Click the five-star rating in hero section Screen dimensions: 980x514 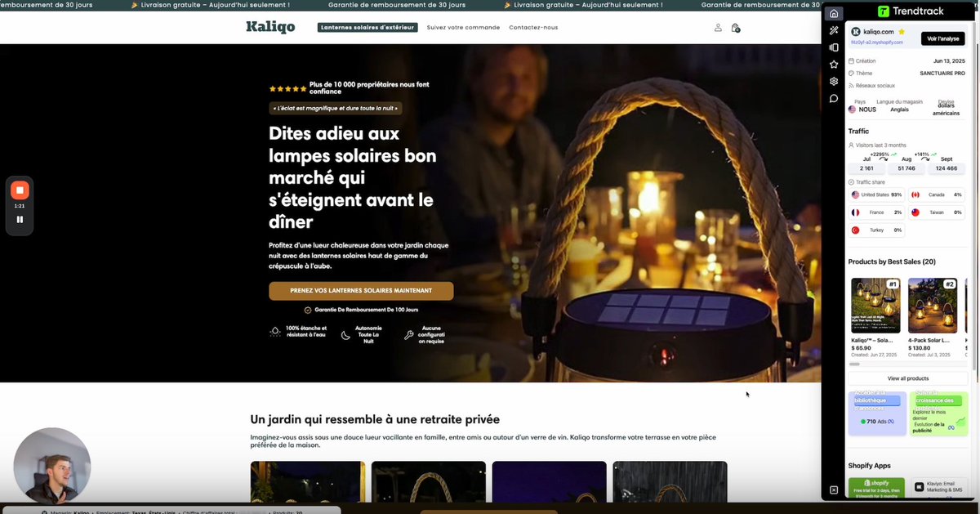coord(288,88)
